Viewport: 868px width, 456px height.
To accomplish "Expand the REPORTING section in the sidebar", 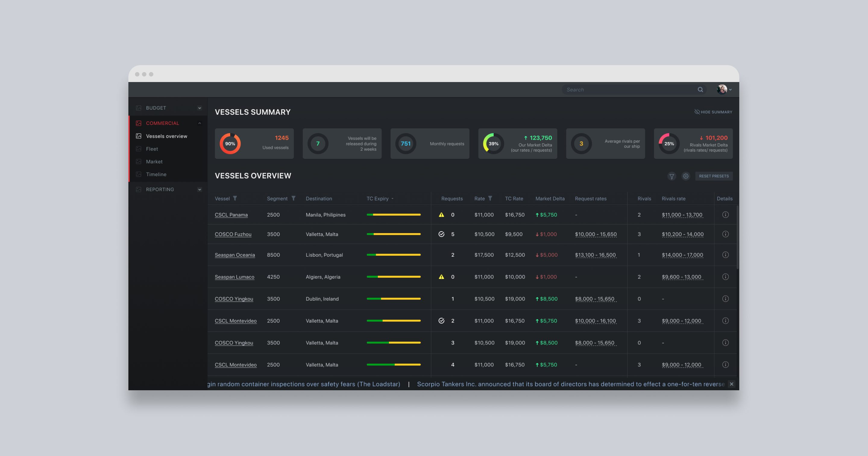I will (x=199, y=189).
